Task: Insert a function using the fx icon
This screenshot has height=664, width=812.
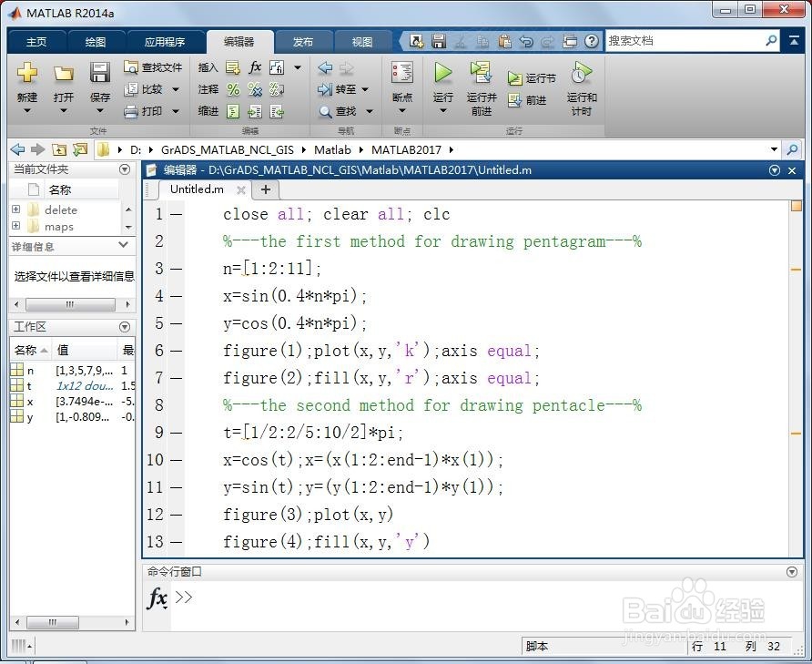Action: pos(255,66)
